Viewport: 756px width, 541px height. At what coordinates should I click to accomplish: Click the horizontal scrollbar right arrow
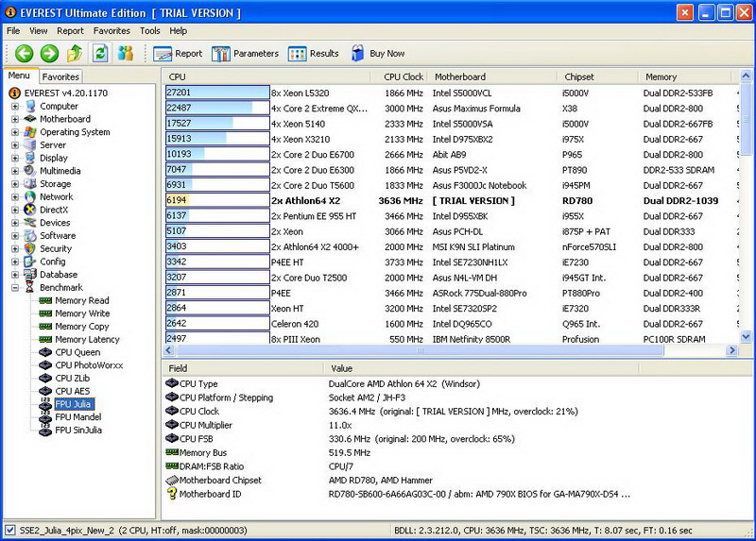tap(731, 350)
